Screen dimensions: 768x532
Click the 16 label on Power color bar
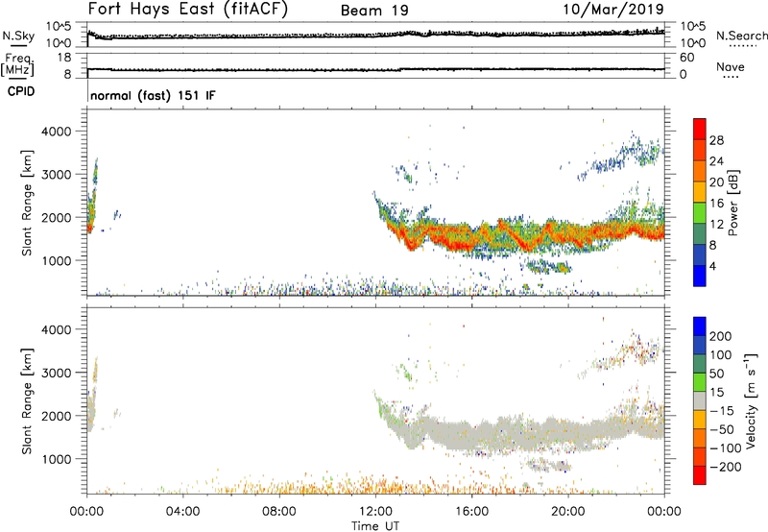(x=716, y=204)
